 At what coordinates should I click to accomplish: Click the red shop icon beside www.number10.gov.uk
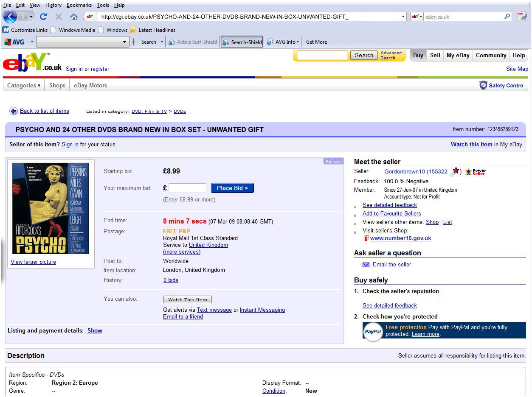[x=366, y=238]
